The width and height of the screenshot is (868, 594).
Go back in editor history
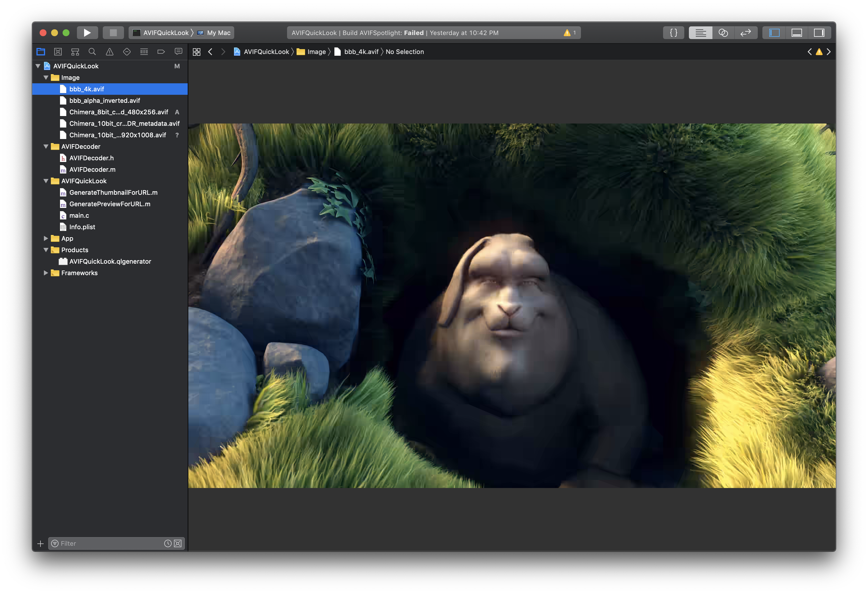pos(210,52)
